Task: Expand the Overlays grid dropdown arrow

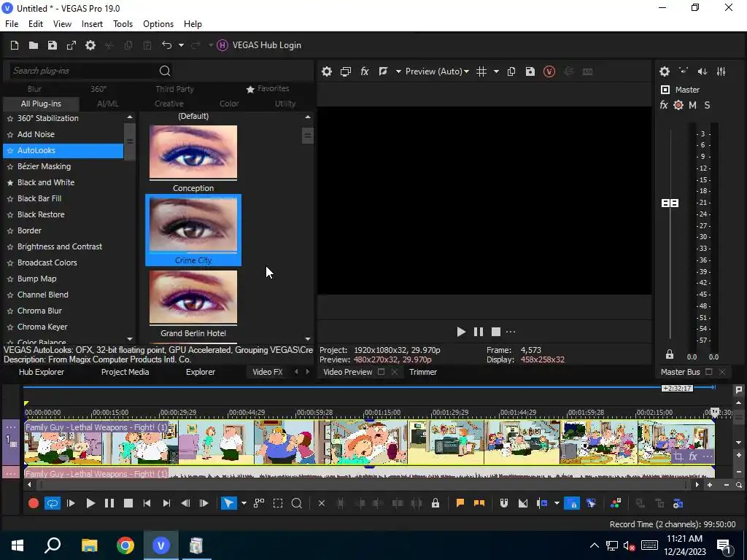Action: [x=496, y=71]
